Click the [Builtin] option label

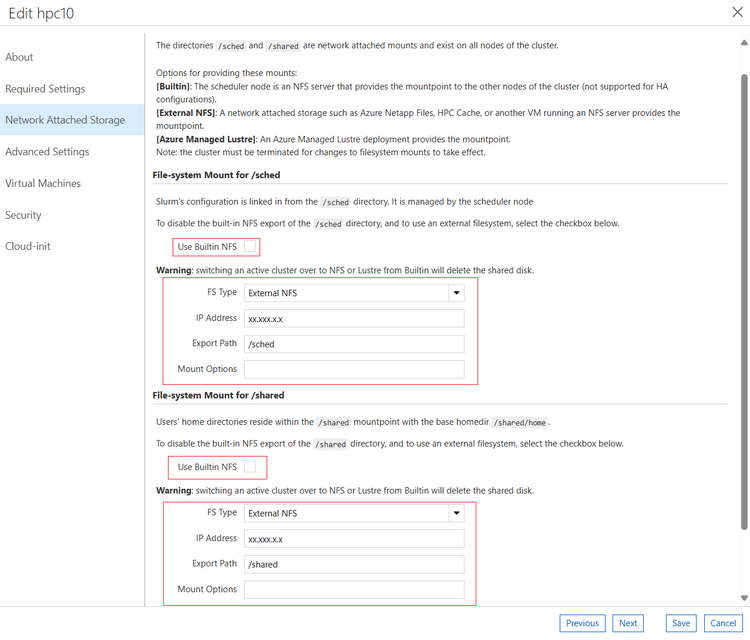[174, 87]
